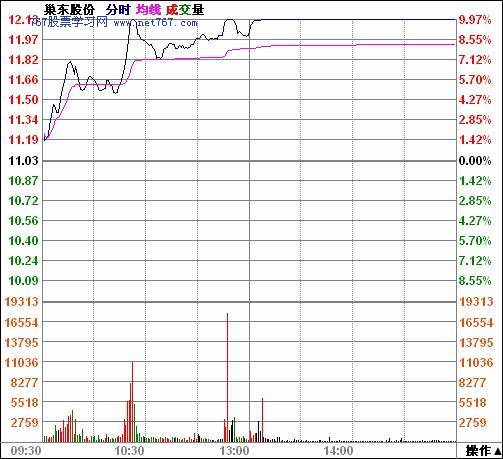Select the 10:30 time axis label

(x=130, y=451)
